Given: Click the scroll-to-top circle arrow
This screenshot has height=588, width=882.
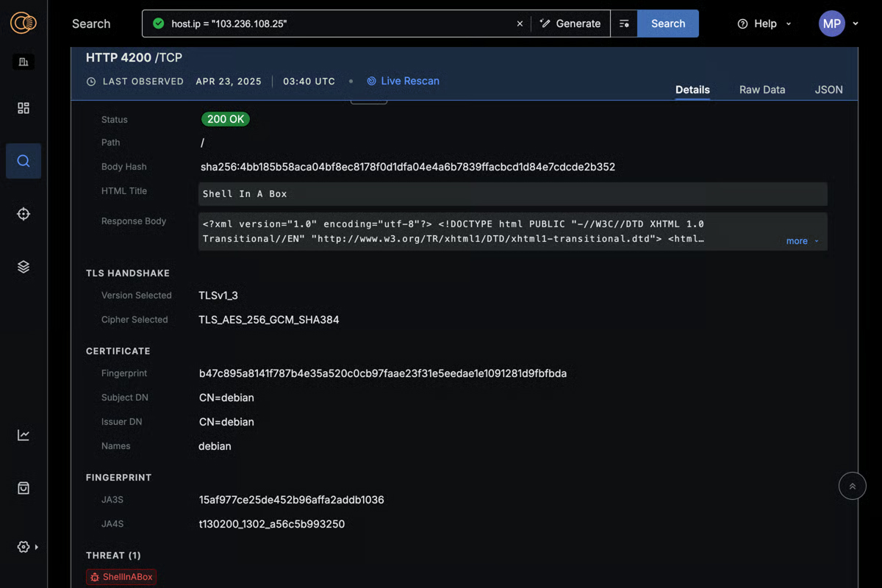Looking at the screenshot, I should tap(852, 486).
